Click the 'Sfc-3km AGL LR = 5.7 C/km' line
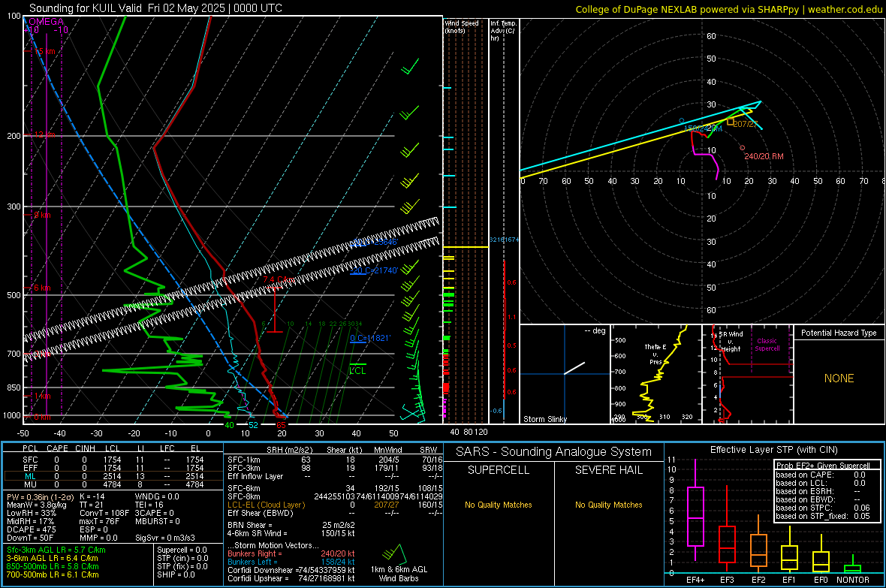Image resolution: width=886 pixels, height=588 pixels. tap(56, 550)
